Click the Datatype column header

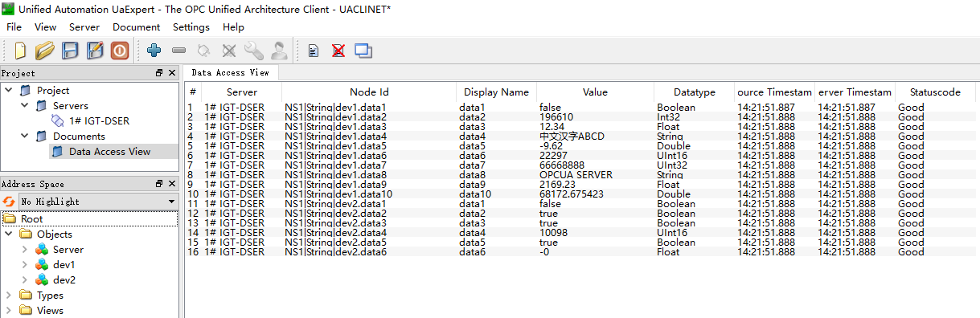(x=694, y=92)
